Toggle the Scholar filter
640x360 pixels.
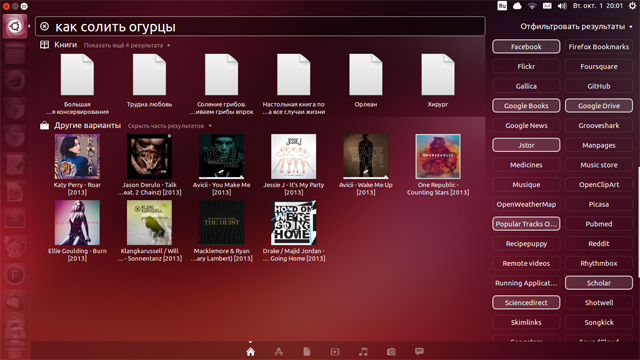click(599, 283)
